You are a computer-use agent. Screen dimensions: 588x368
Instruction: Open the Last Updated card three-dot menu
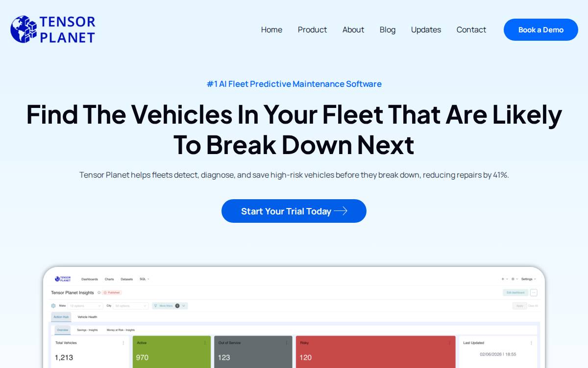point(531,343)
